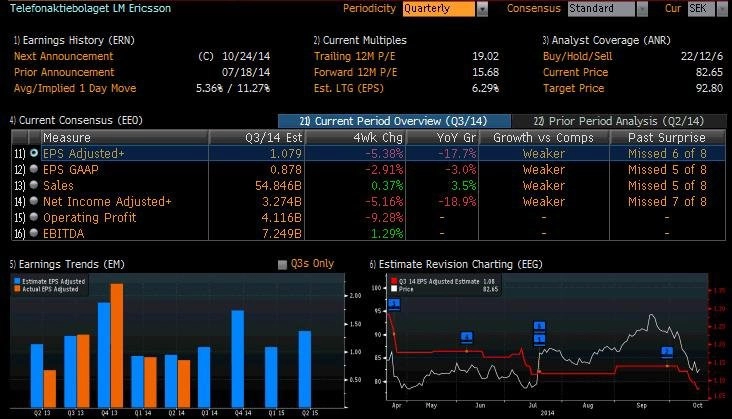Click the tall orange Q4 13 actual bar

coord(117,345)
